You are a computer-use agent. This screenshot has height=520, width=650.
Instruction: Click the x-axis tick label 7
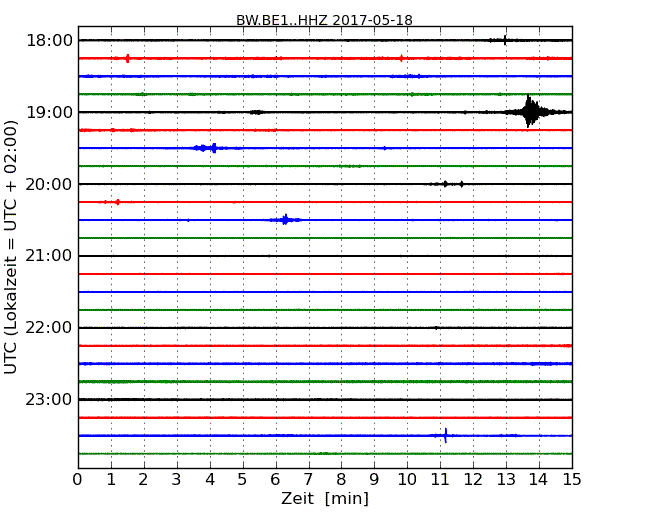[308, 479]
